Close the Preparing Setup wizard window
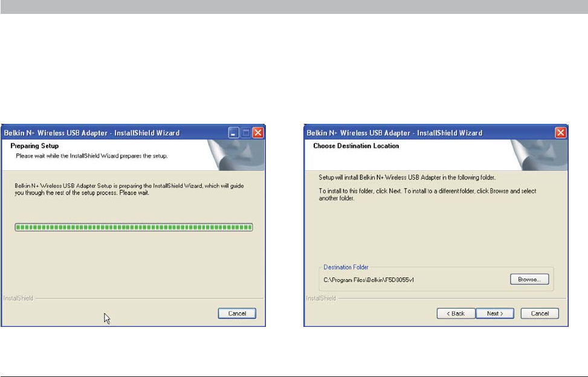The height and width of the screenshot is (377, 588). click(258, 133)
